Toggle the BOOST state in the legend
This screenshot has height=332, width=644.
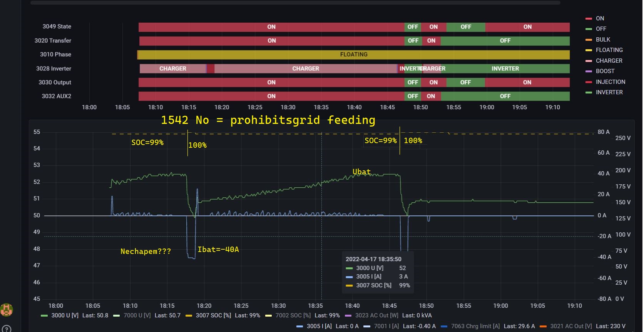pos(605,71)
